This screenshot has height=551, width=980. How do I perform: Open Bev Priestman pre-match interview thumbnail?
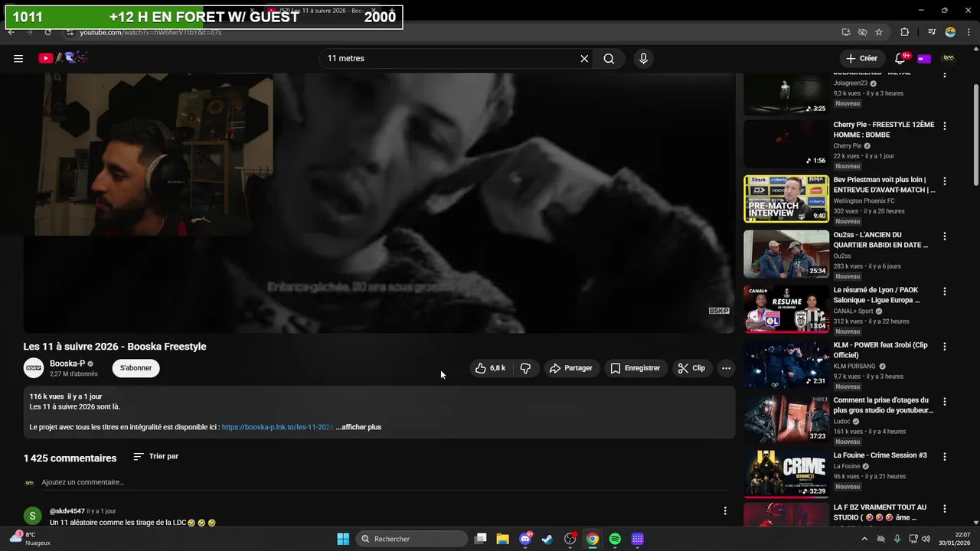786,198
